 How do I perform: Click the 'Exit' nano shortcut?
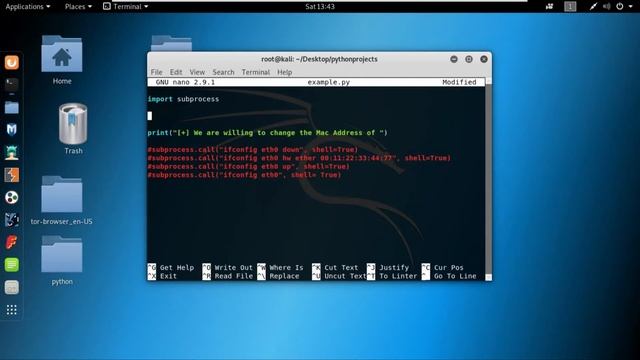tap(162, 276)
